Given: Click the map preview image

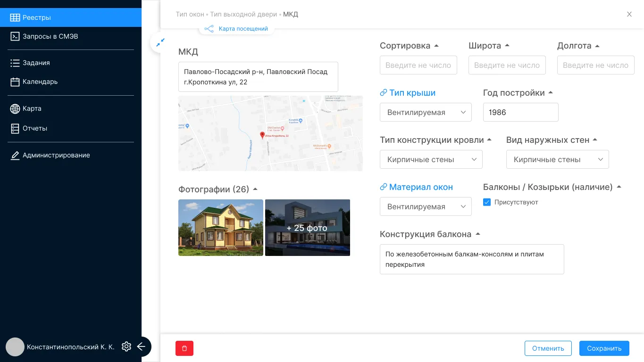Looking at the screenshot, I should pyautogui.click(x=270, y=133).
